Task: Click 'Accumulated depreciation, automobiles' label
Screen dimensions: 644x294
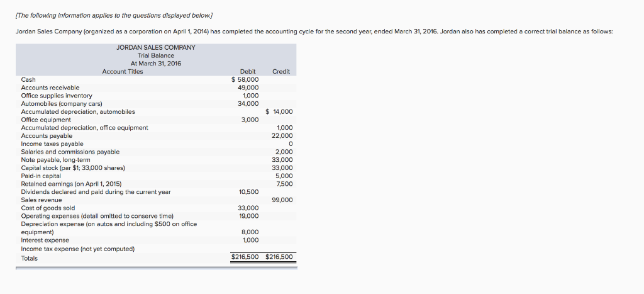Action: [77, 112]
